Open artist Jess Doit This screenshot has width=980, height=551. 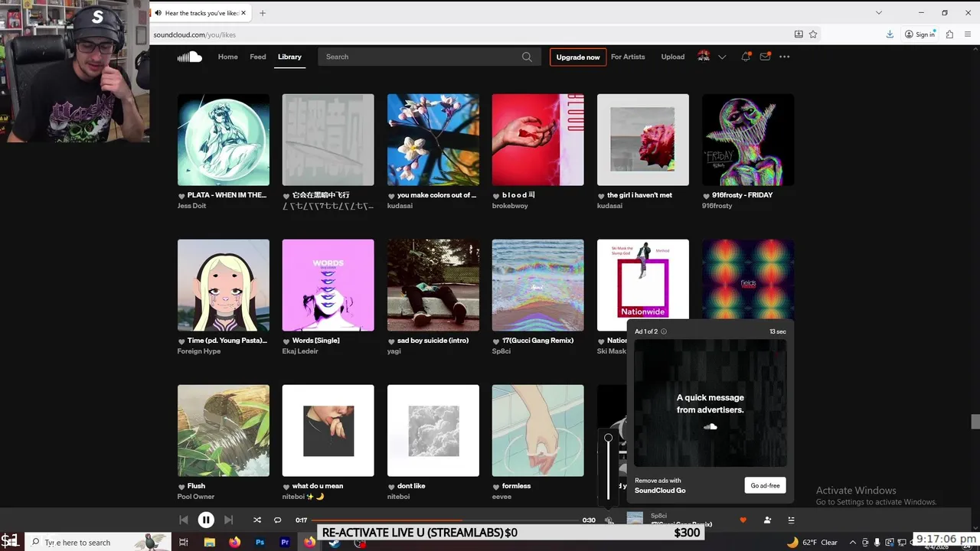click(191, 206)
